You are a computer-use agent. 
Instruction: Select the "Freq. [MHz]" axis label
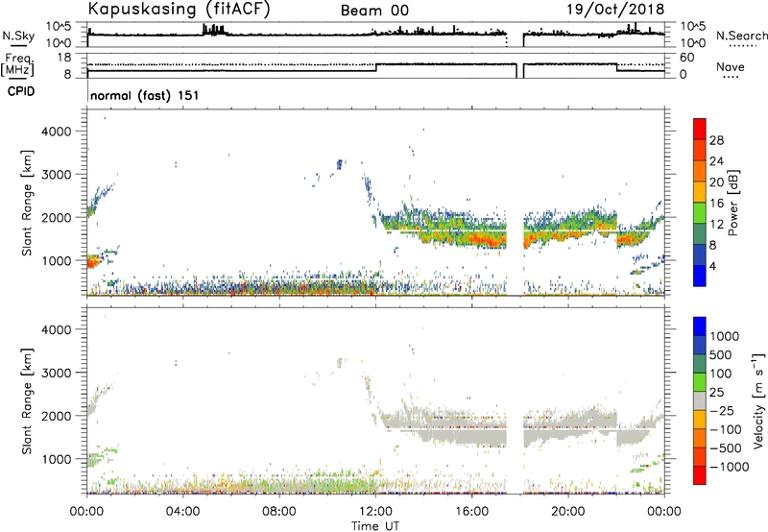18,64
